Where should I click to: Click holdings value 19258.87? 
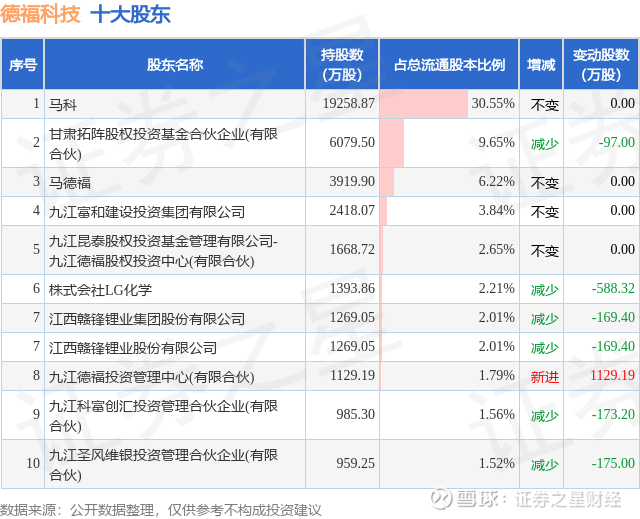coord(349,103)
